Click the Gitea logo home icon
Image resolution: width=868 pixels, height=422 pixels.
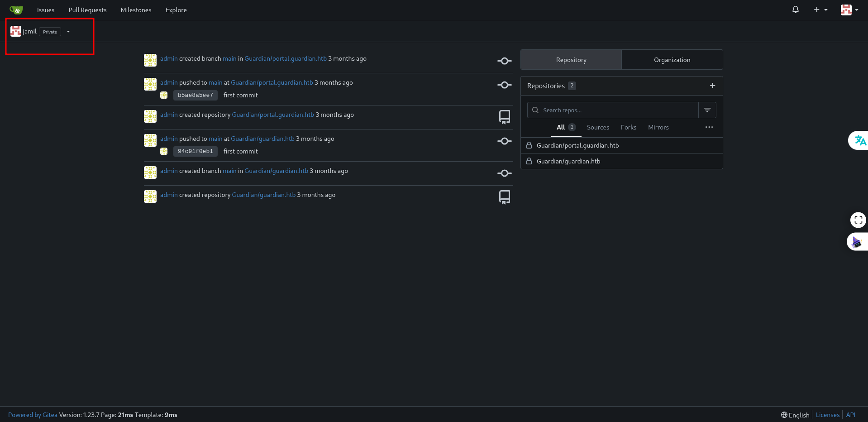pyautogui.click(x=16, y=10)
